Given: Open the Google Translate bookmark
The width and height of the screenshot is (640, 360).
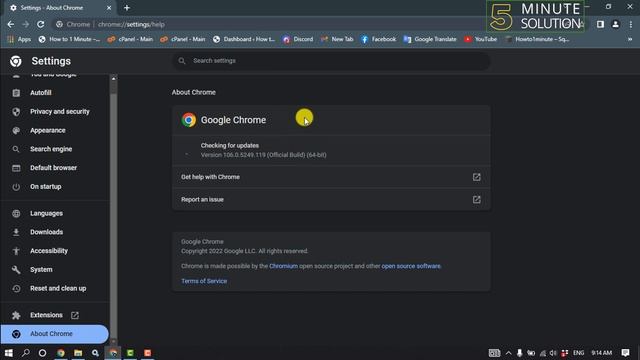Looking at the screenshot, I should pos(430,39).
